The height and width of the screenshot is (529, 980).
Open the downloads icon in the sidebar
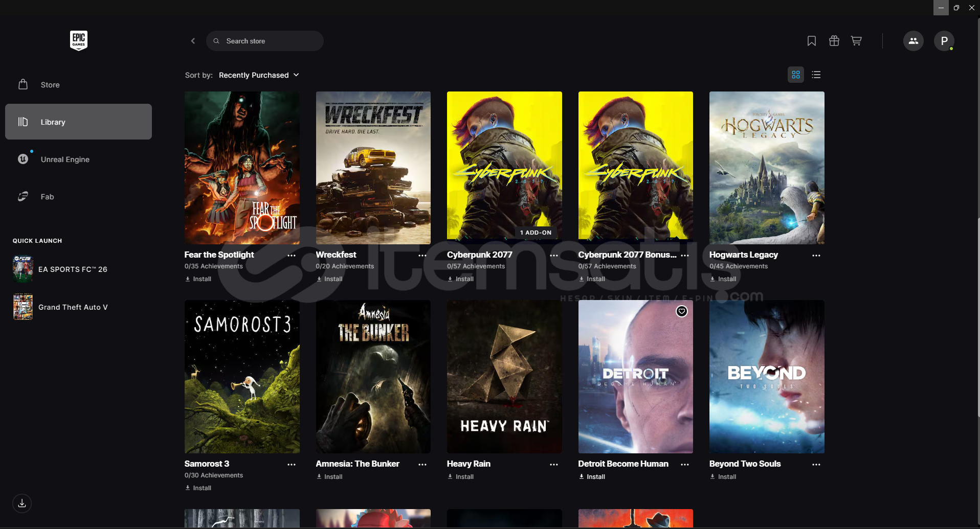pyautogui.click(x=22, y=503)
